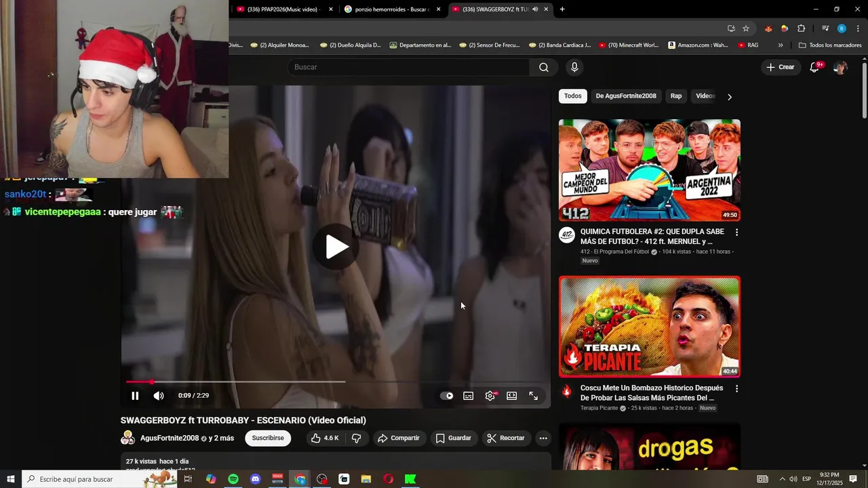
Task: Open options for Coscu Mete Un Bombazo video
Action: coord(736,389)
